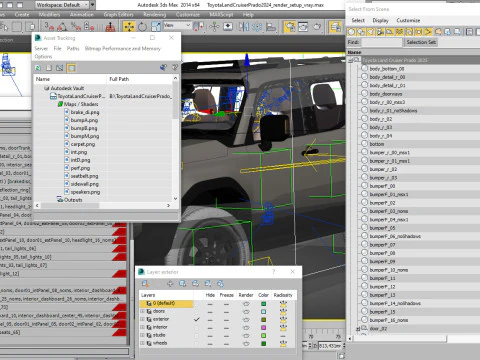Open the Display menu in Select From Scene
The width and height of the screenshot is (480, 360).
[x=380, y=21]
